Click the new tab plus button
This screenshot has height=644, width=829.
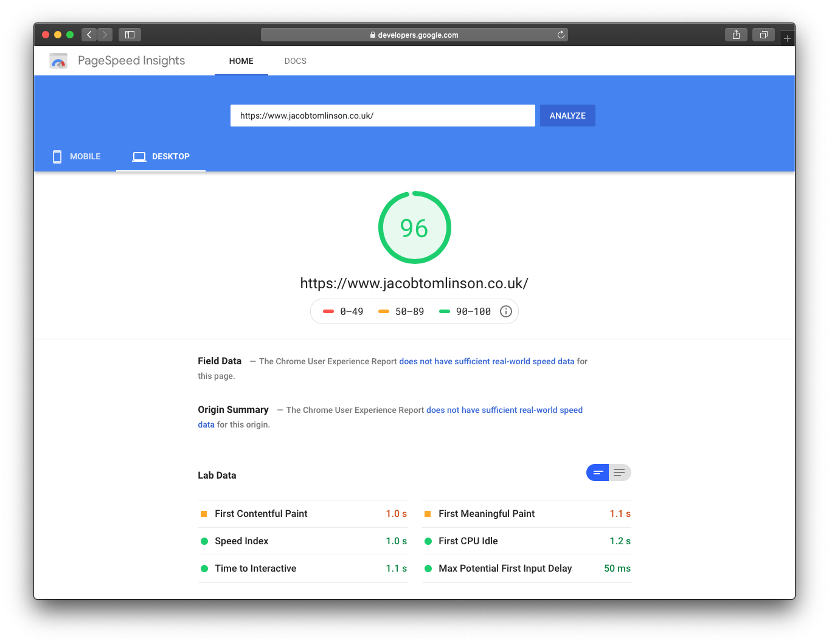click(787, 37)
